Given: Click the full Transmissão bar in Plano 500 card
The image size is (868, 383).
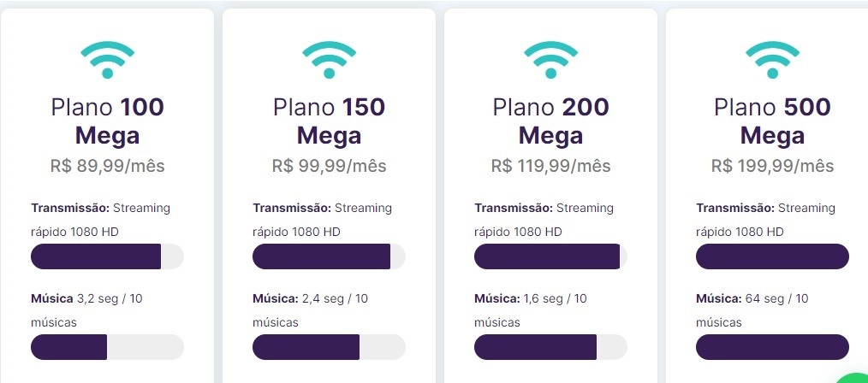Looking at the screenshot, I should tap(772, 256).
